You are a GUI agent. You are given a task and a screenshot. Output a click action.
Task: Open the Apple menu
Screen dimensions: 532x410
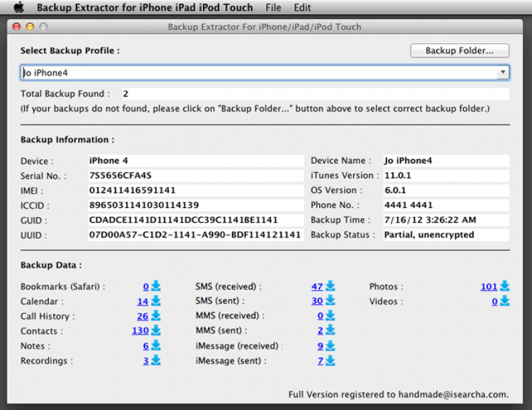[x=19, y=7]
